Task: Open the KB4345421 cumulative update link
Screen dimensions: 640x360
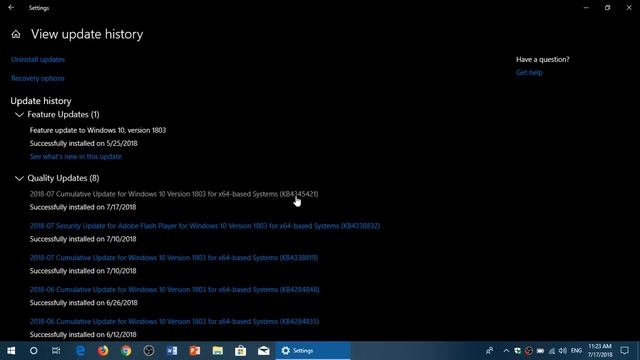Action: tap(174, 194)
